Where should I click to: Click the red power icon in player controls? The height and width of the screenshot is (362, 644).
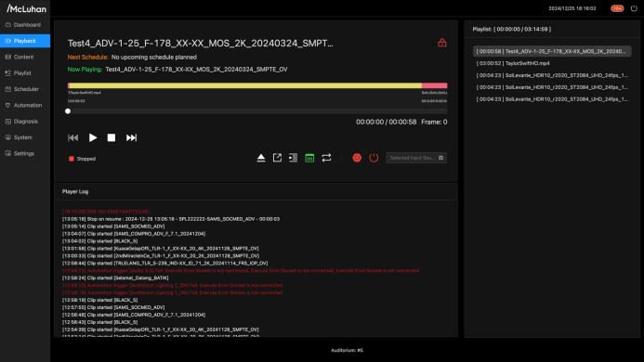click(x=374, y=158)
